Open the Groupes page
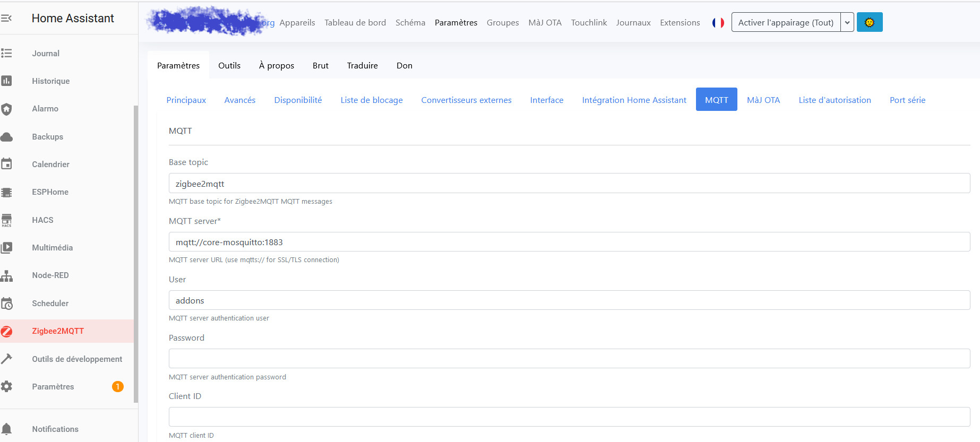Screen dimensions: 980x442 (503, 23)
